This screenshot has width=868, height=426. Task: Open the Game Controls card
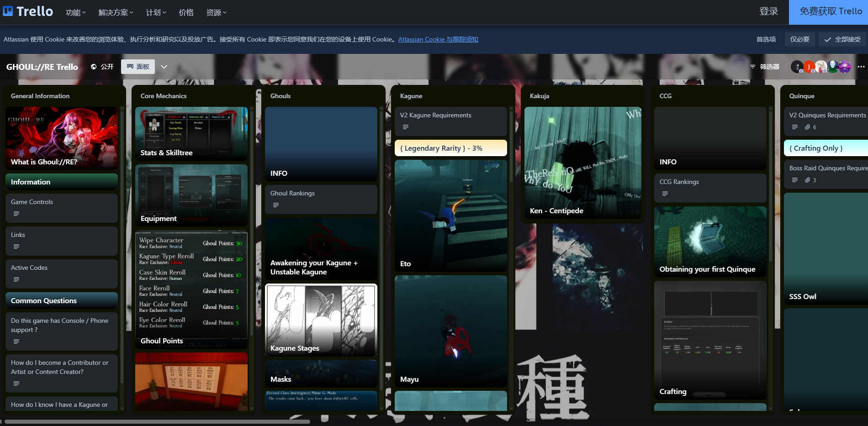(62, 208)
